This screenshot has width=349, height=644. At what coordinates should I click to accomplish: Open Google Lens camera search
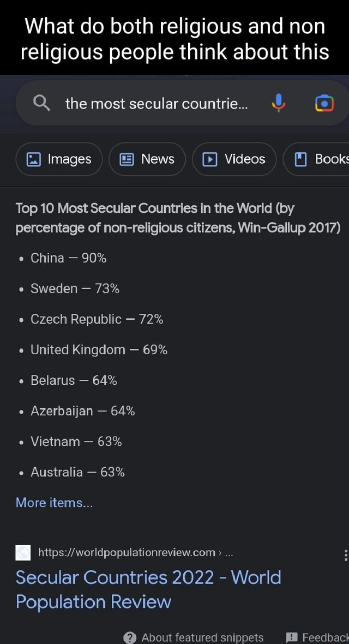tap(324, 104)
